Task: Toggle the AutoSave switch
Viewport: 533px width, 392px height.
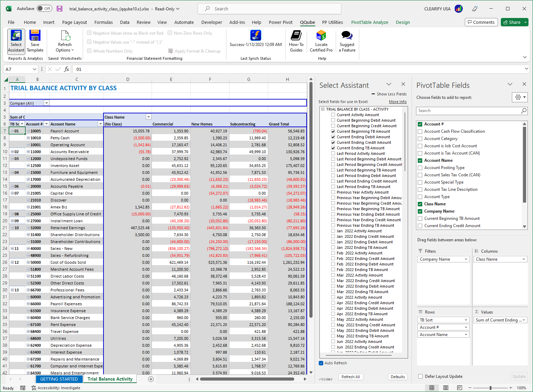Action: (x=45, y=9)
